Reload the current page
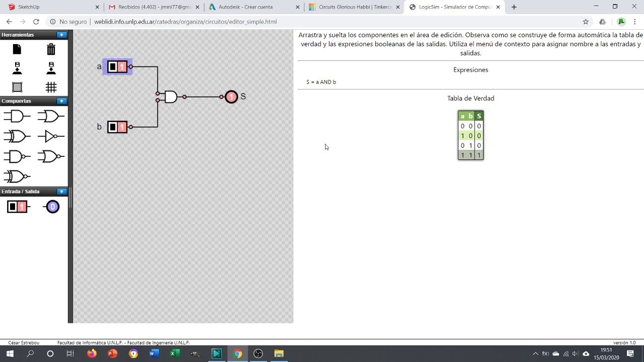The image size is (644, 362). pyautogui.click(x=36, y=22)
